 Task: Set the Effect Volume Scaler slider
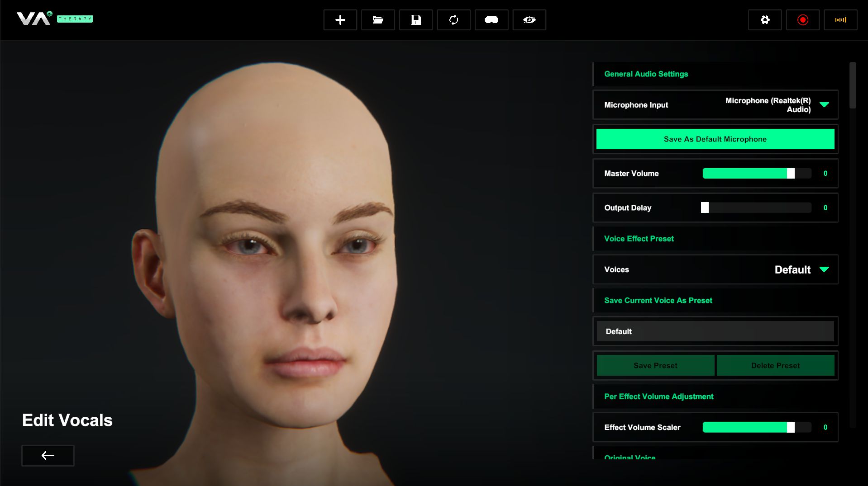[x=756, y=427]
